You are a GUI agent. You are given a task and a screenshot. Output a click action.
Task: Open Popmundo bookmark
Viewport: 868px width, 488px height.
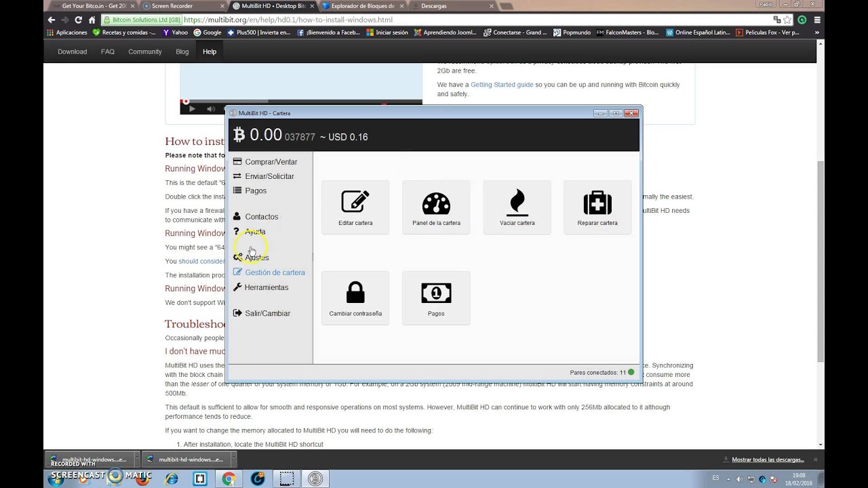pyautogui.click(x=572, y=32)
